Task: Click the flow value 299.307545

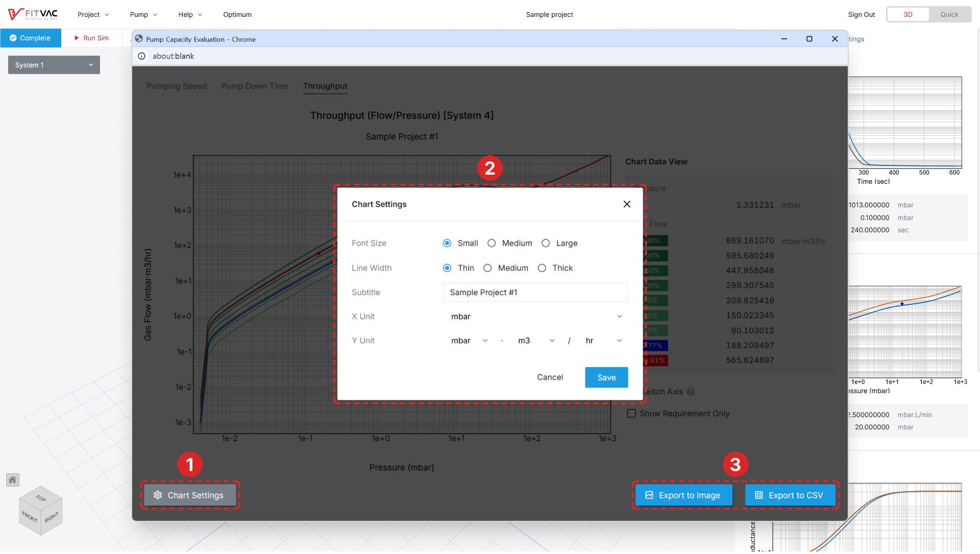Action: coord(750,285)
